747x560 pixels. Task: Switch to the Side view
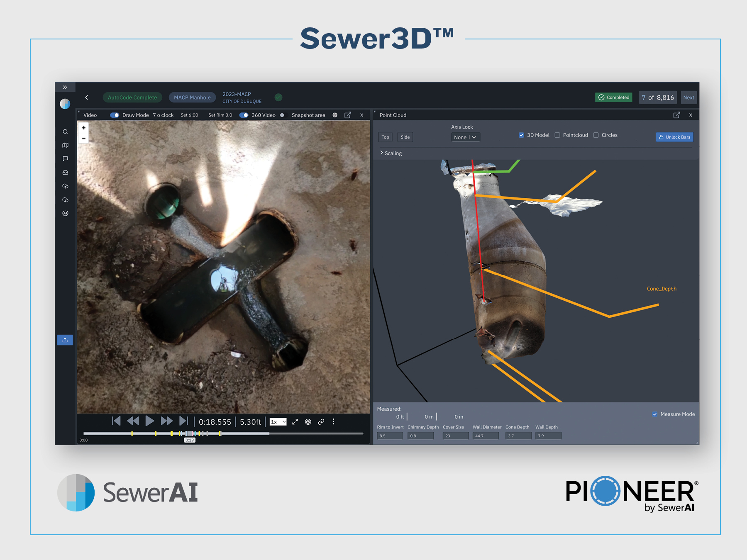tap(405, 137)
